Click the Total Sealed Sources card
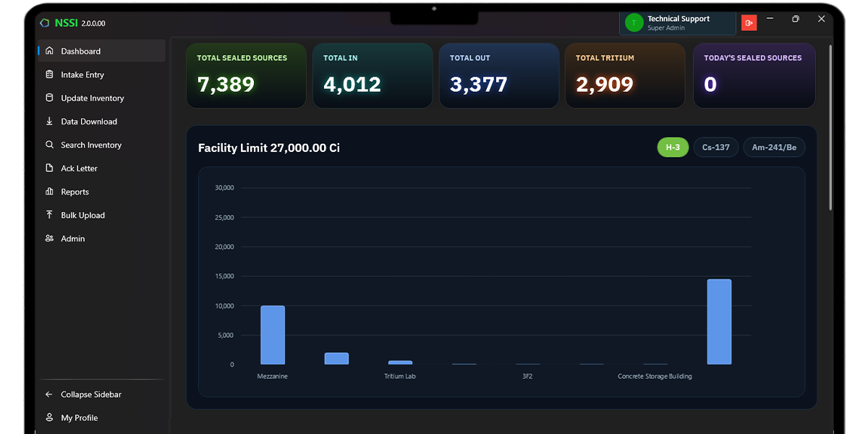This screenshot has height=434, width=868. pos(246,76)
